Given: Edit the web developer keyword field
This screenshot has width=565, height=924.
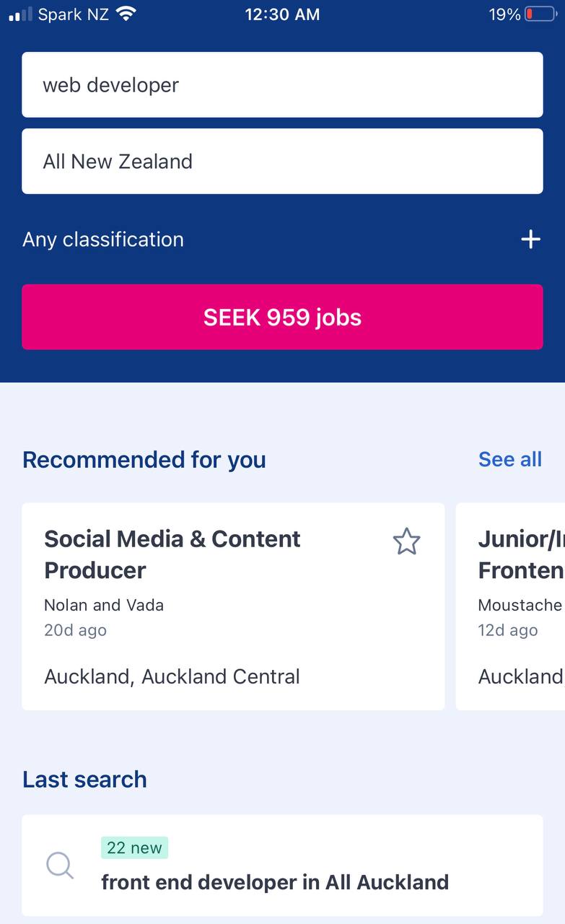Looking at the screenshot, I should click(x=282, y=85).
